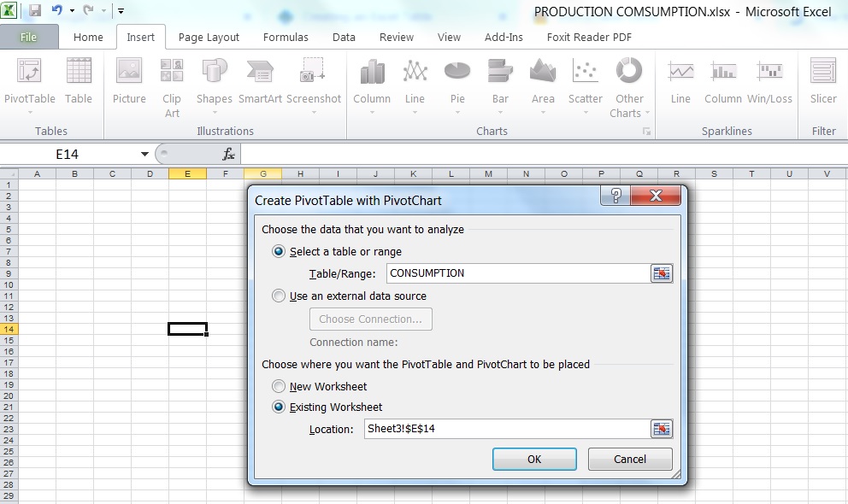
Task: Click the Location input field
Action: (507, 429)
